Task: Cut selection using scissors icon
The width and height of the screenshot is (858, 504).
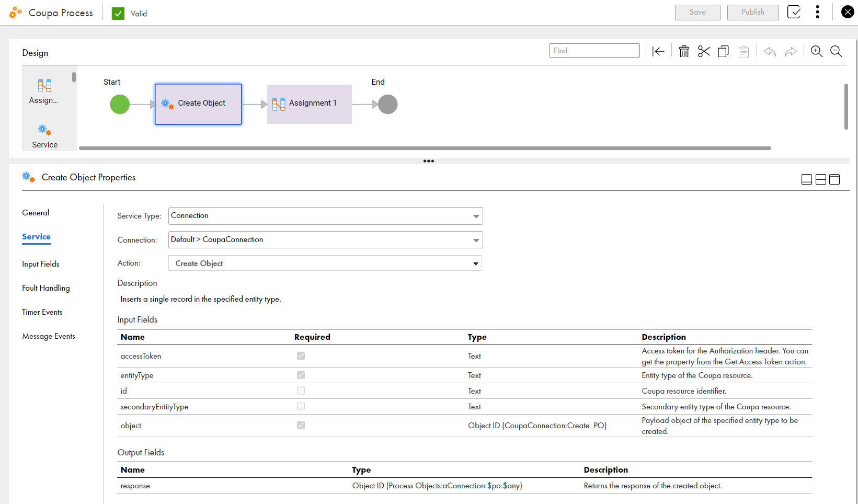Action: click(x=704, y=51)
